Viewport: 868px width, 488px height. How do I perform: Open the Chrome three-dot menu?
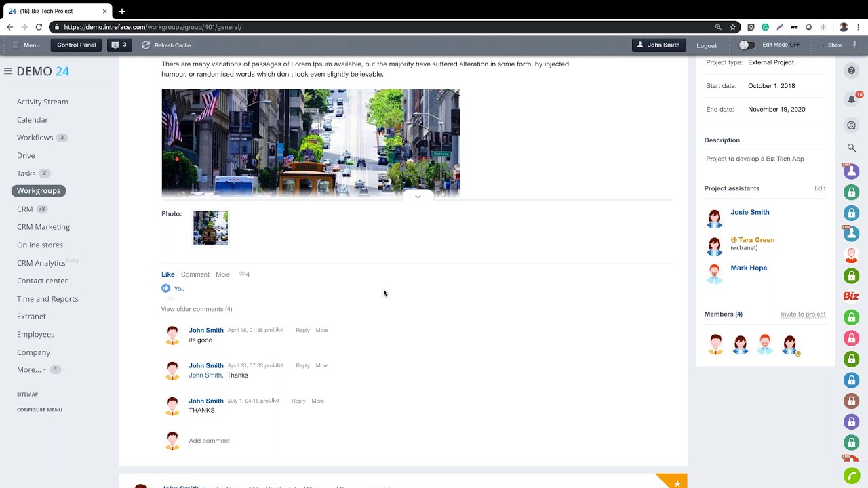tap(859, 27)
